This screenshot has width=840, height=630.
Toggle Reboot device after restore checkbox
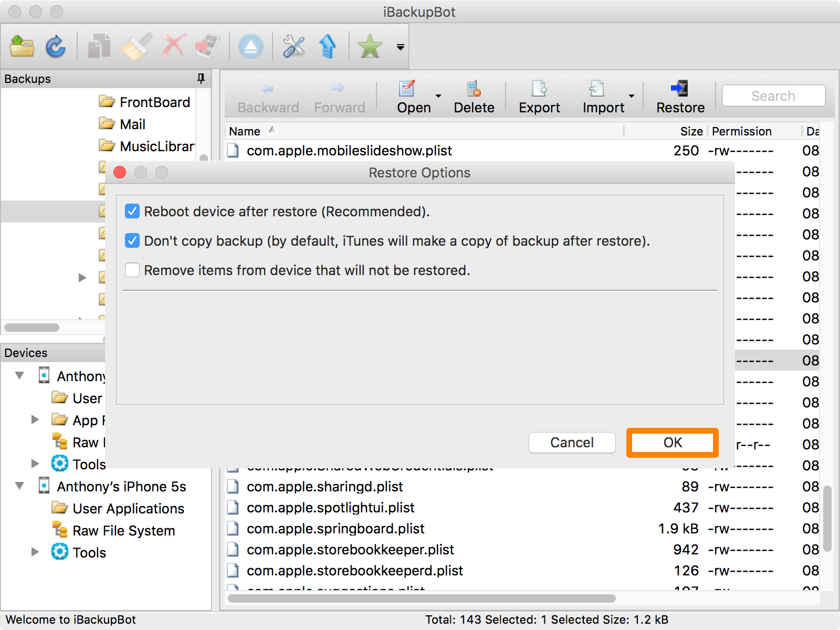[132, 212]
